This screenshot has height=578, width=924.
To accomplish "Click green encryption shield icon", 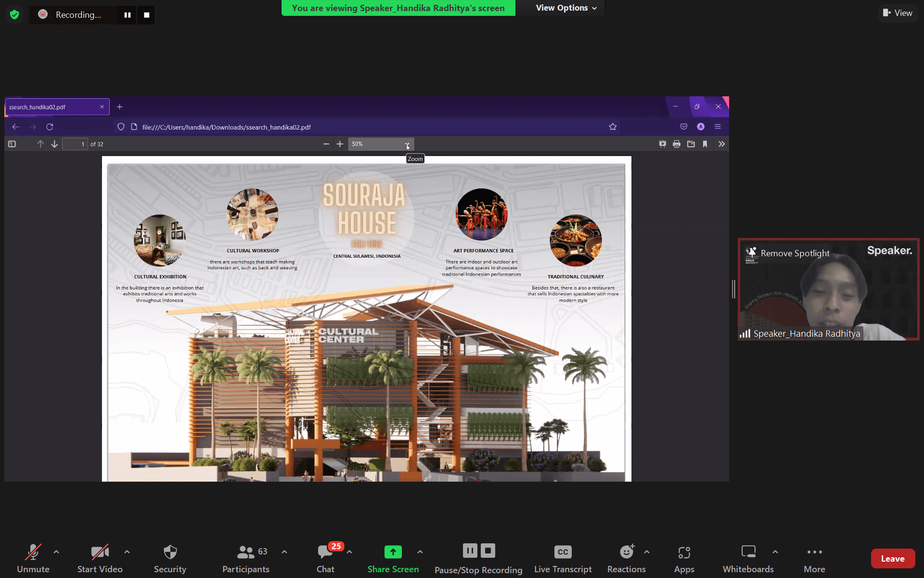I will 14,14.
